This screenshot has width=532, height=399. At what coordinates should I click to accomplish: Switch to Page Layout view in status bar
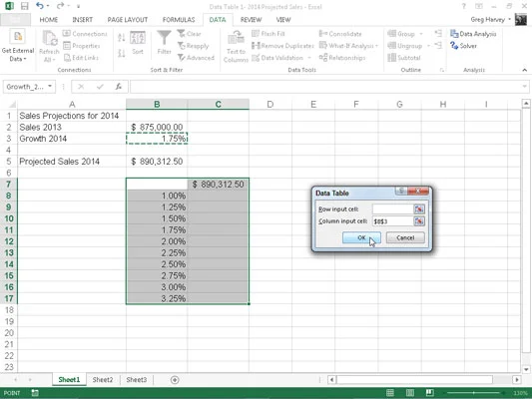click(x=410, y=393)
